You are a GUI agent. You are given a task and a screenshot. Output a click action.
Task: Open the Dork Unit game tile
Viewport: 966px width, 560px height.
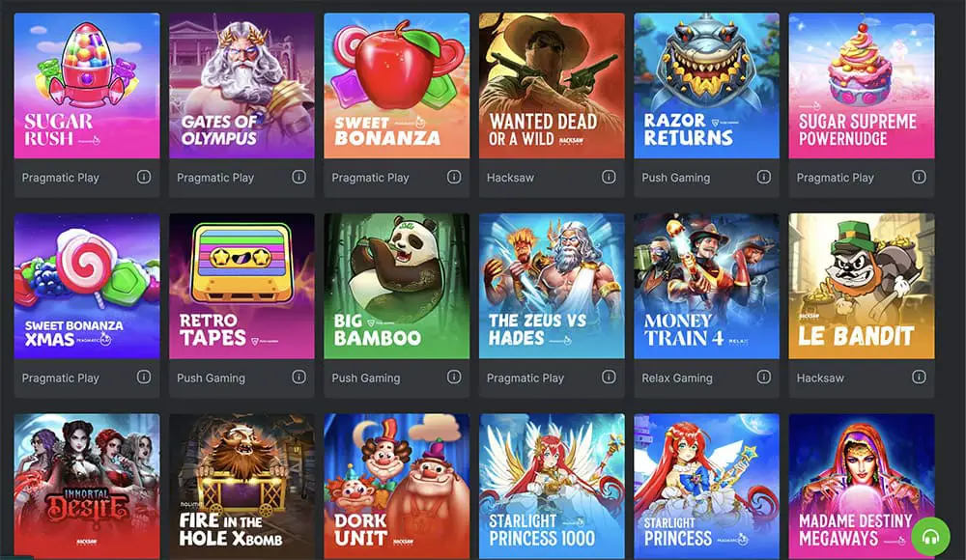(x=397, y=487)
